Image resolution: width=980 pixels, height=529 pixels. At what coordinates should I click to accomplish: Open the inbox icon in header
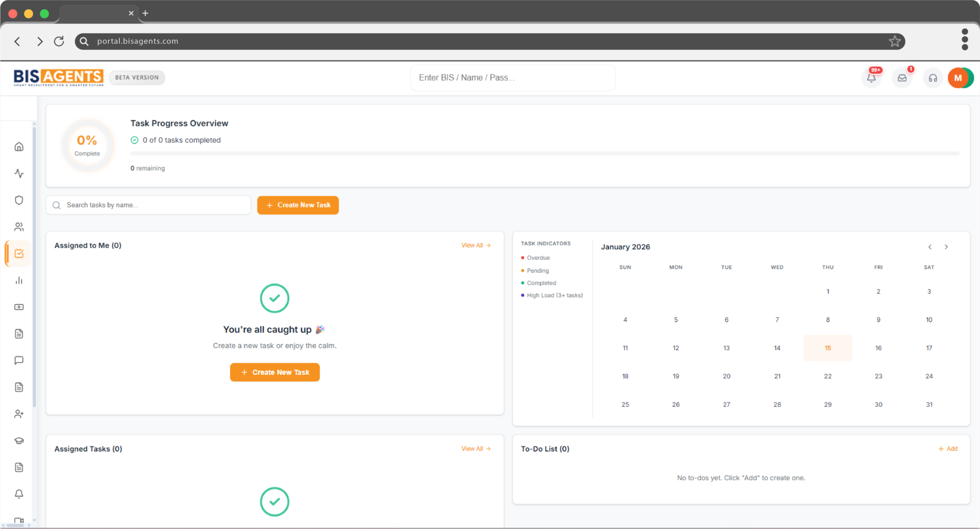(x=902, y=78)
